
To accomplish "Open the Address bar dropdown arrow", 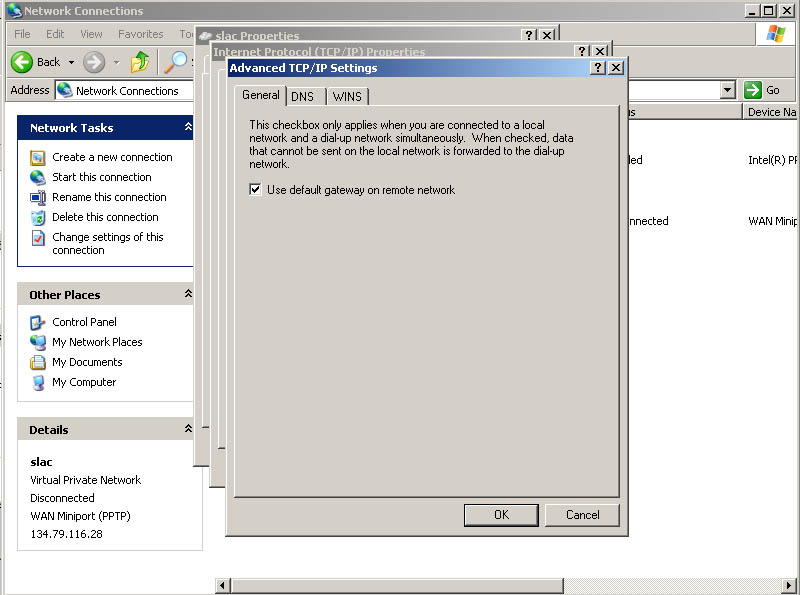I will click(x=728, y=90).
